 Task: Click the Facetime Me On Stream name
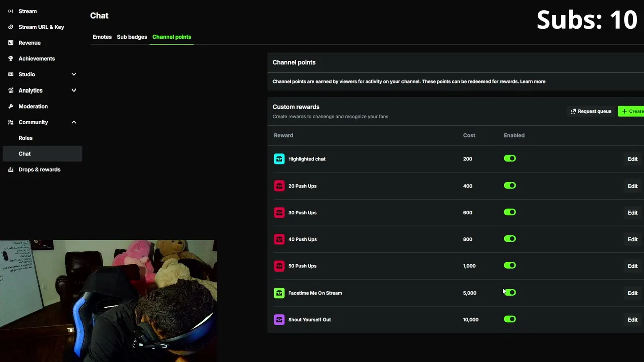coord(315,293)
